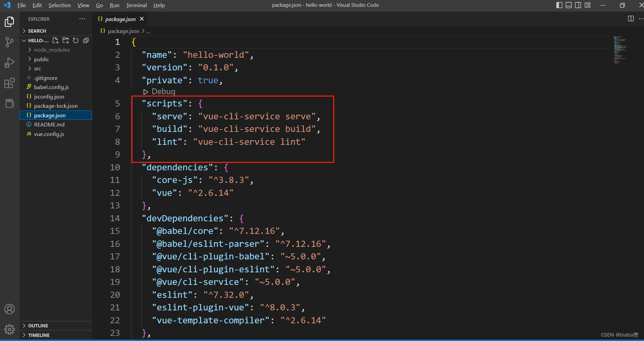The image size is (644, 341).
Task: Expand the OUTLINE section
Action: [56, 326]
